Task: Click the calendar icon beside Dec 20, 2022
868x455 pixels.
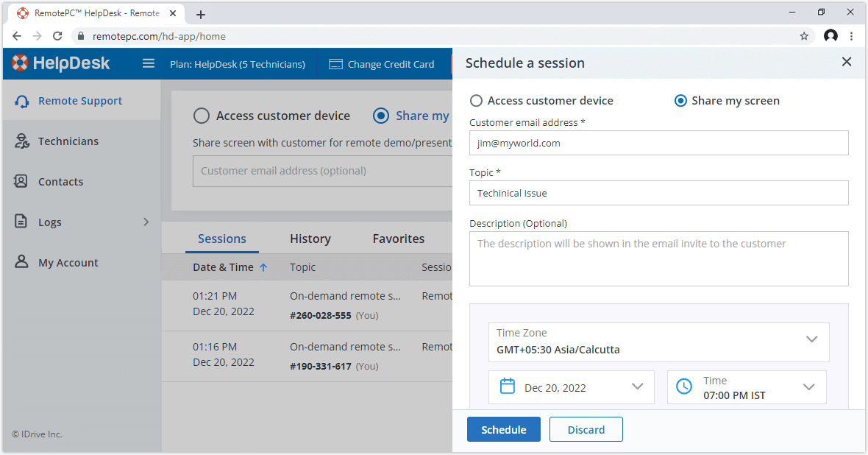Action: pos(507,386)
